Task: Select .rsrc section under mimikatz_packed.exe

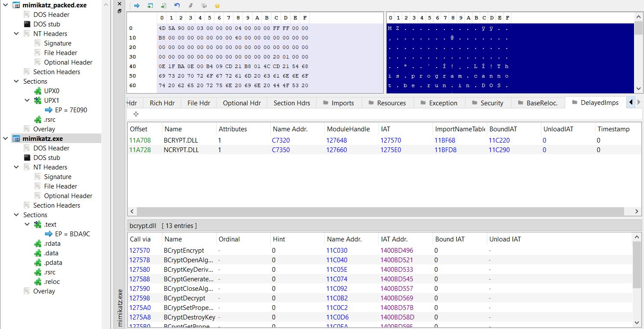Action: tap(45, 120)
